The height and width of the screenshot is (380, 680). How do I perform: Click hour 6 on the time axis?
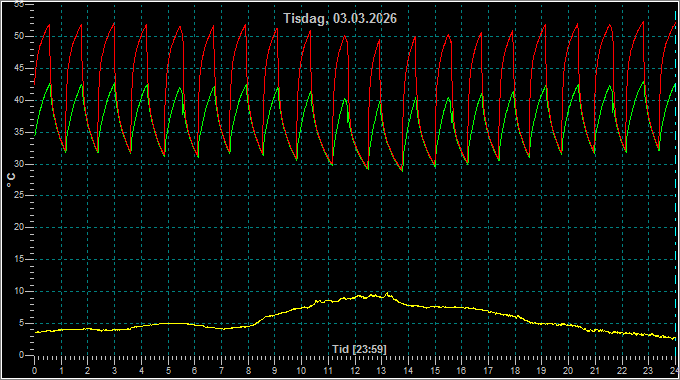[194, 371]
